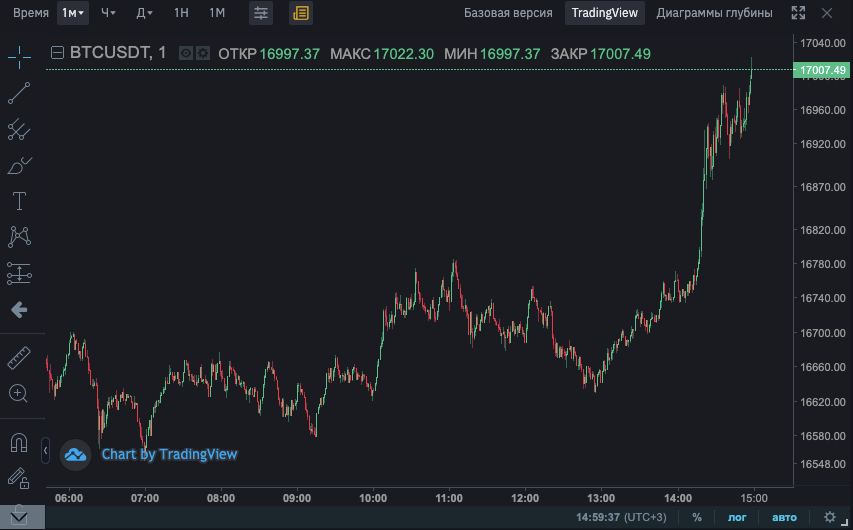Open the 14:59:37 (UTC+3) timezone menu
Screen dimensions: 853x530
pyautogui.click(x=621, y=517)
